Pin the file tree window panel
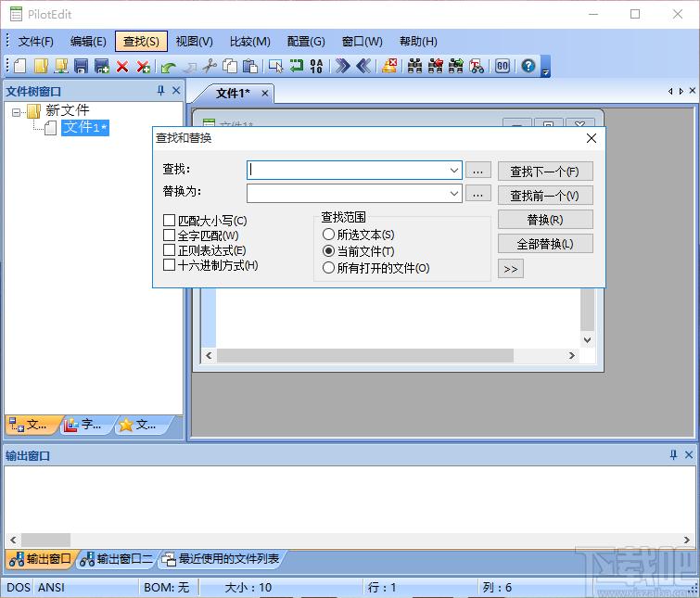This screenshot has height=598, width=700. (160, 91)
